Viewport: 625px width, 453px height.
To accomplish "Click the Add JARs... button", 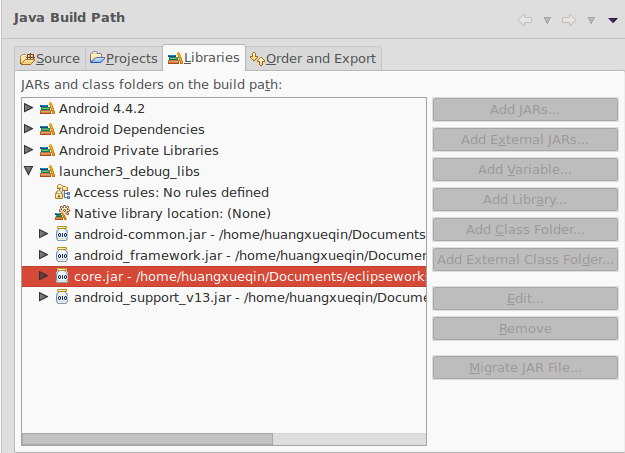I will pos(525,109).
